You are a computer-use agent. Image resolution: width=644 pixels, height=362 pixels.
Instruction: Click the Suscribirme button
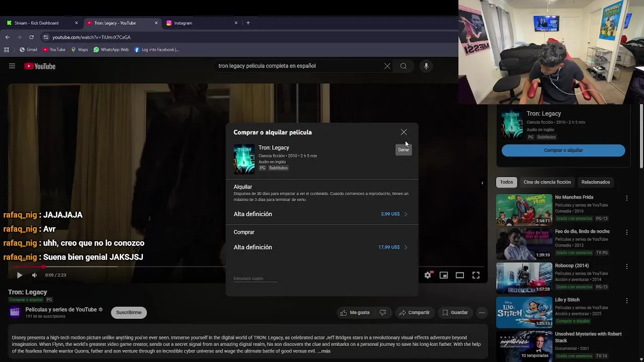coord(129,312)
